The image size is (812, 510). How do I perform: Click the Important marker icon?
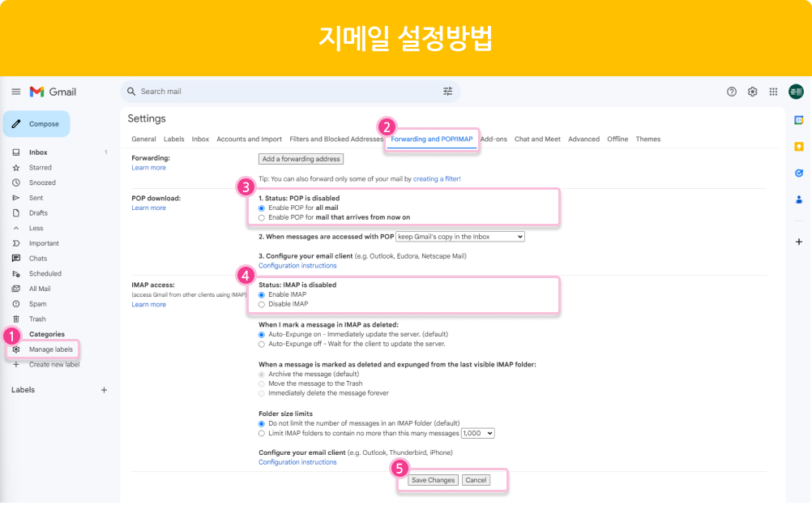point(16,243)
